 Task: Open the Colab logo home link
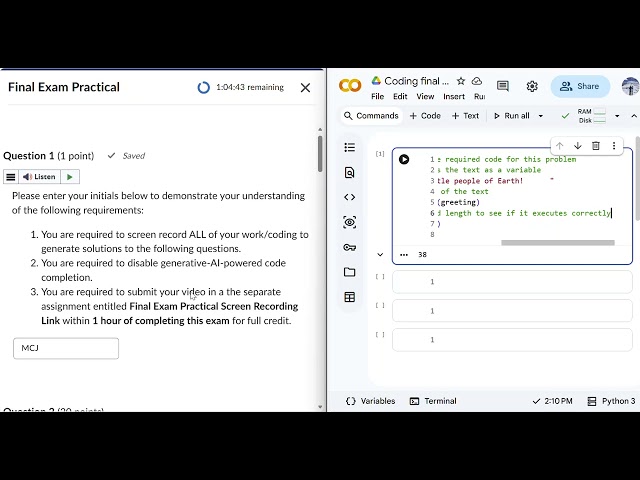pos(350,86)
